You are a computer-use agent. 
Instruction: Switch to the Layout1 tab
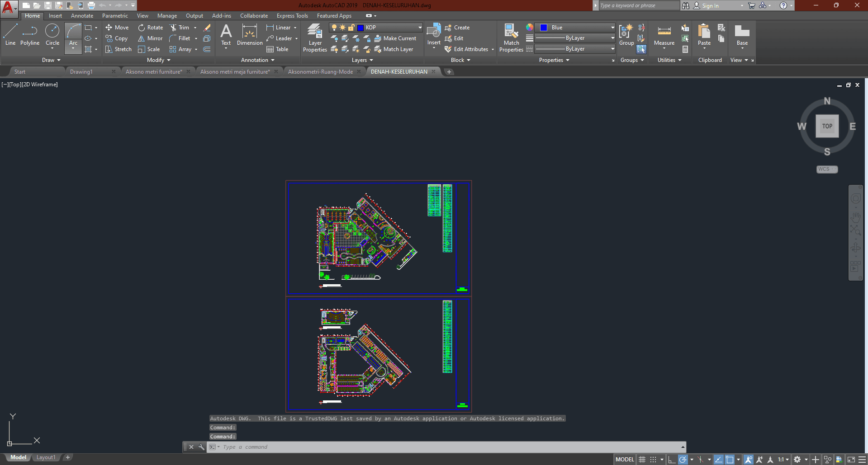[x=46, y=457]
